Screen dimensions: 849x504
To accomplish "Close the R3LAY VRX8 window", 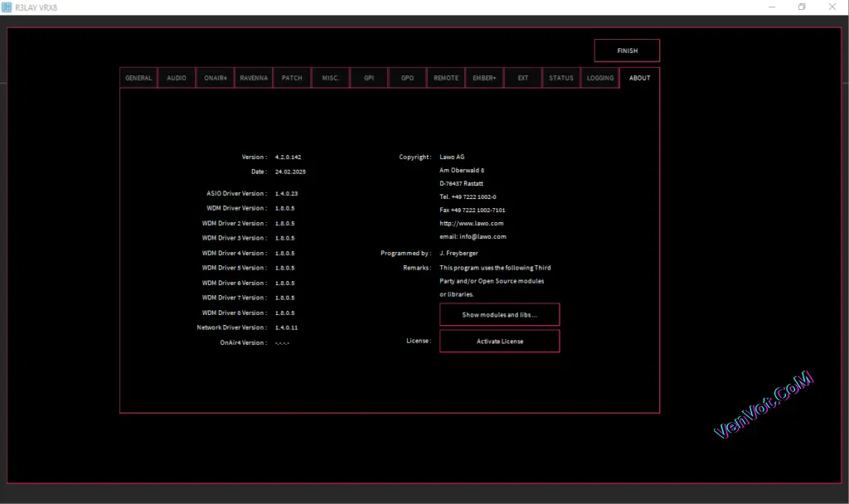I will (x=832, y=7).
